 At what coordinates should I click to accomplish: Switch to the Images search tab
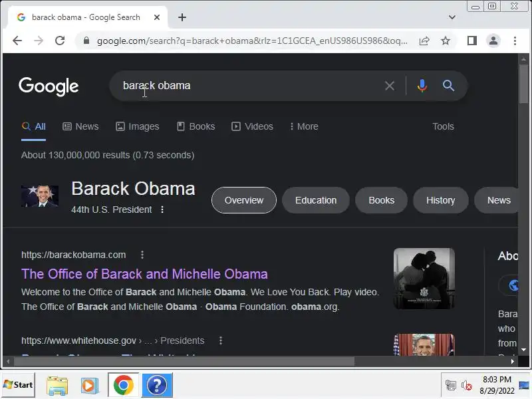point(138,126)
